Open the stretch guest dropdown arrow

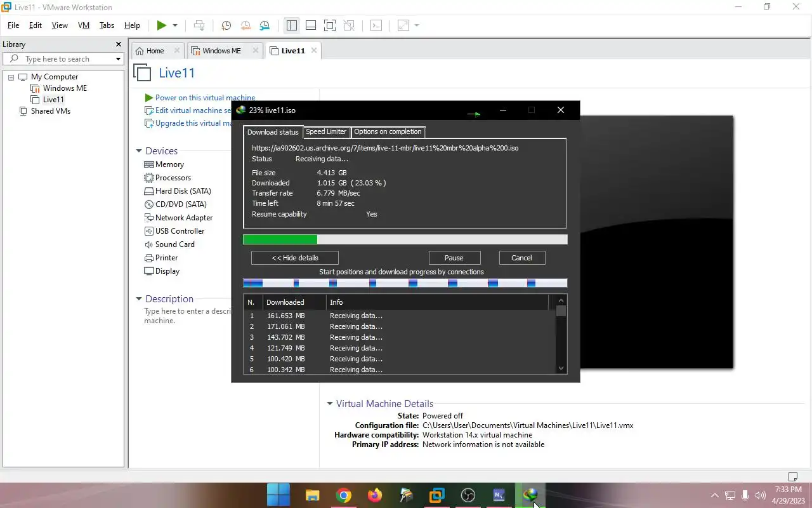click(x=417, y=25)
